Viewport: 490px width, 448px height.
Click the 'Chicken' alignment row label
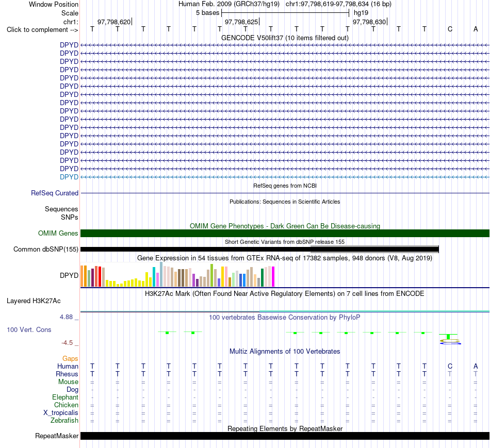pos(66,405)
